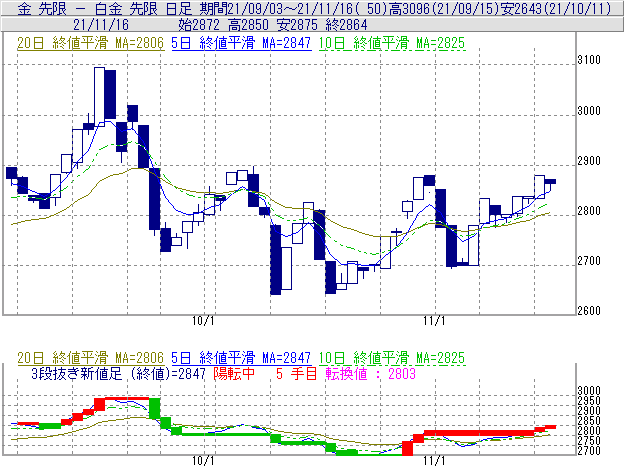This screenshot has height=475, width=624.
Task: Click the 3100 price axis label
Action: coord(589,60)
